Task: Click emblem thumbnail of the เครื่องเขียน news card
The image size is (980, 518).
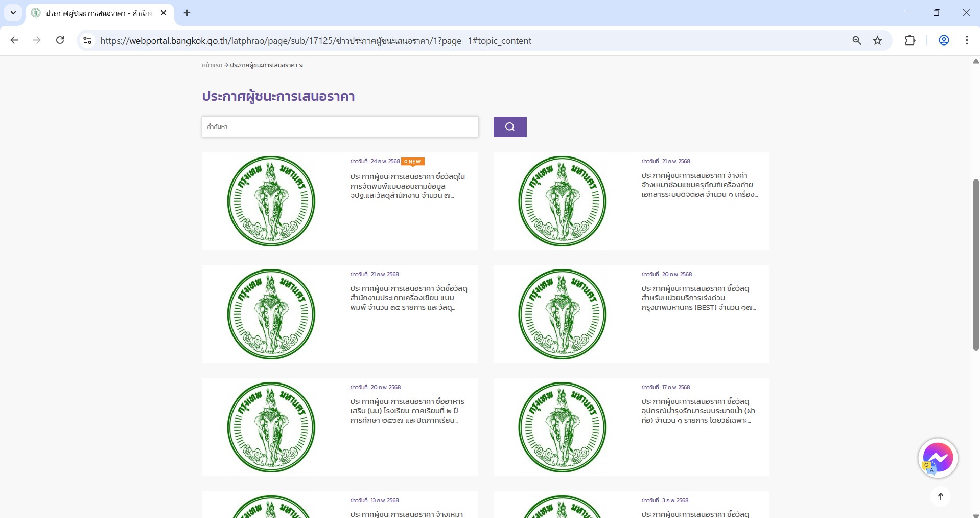Action: click(271, 314)
